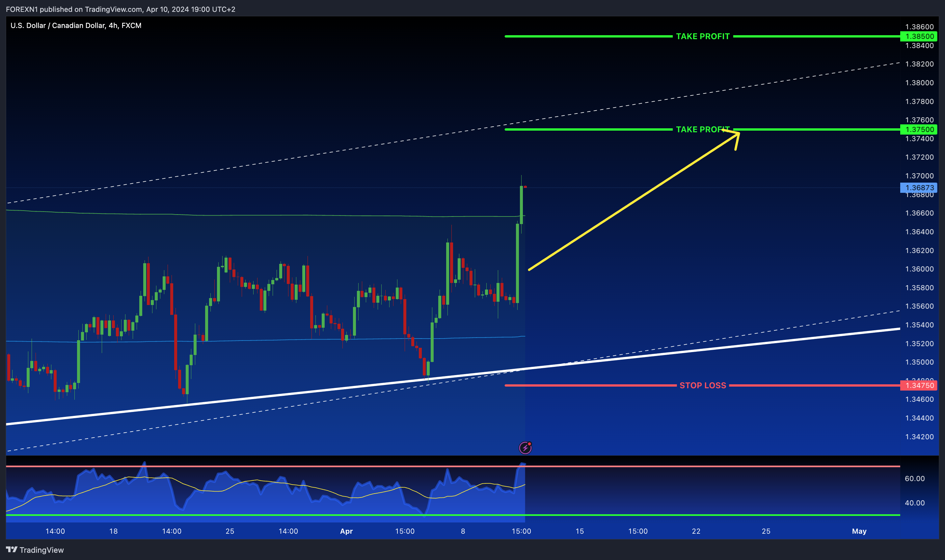Viewport: 945px width, 560px height.
Task: Click the 1.34200 price axis label
Action: pyautogui.click(x=919, y=437)
